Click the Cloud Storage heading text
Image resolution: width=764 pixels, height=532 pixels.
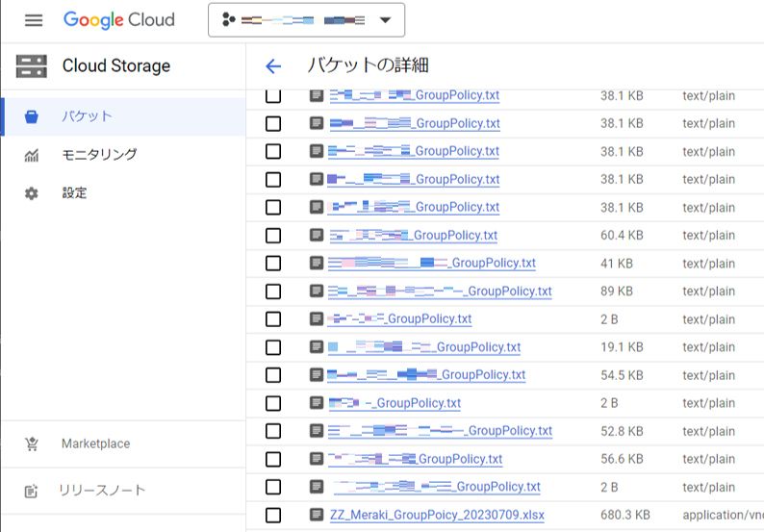click(x=116, y=65)
